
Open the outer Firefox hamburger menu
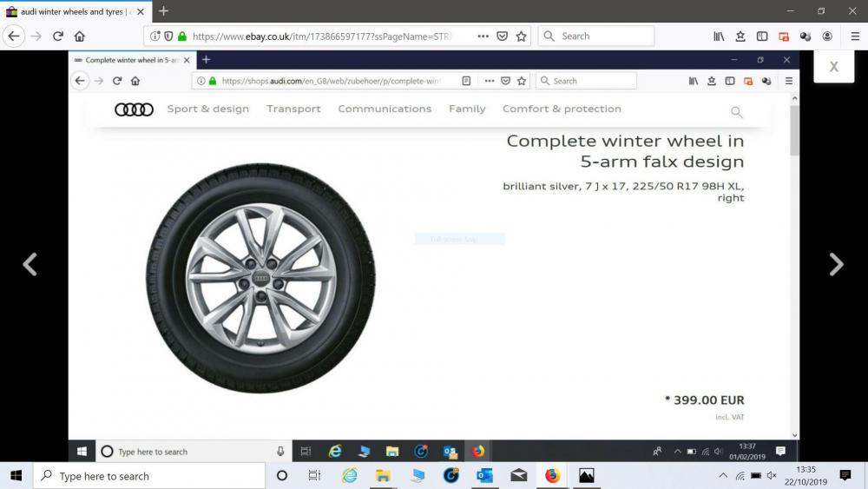[855, 36]
